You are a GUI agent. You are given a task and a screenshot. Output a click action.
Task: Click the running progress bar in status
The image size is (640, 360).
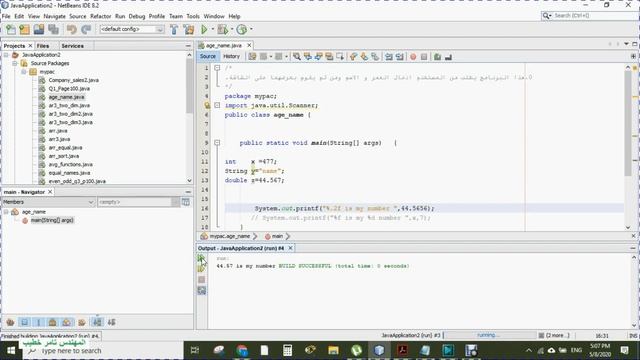coord(490,335)
